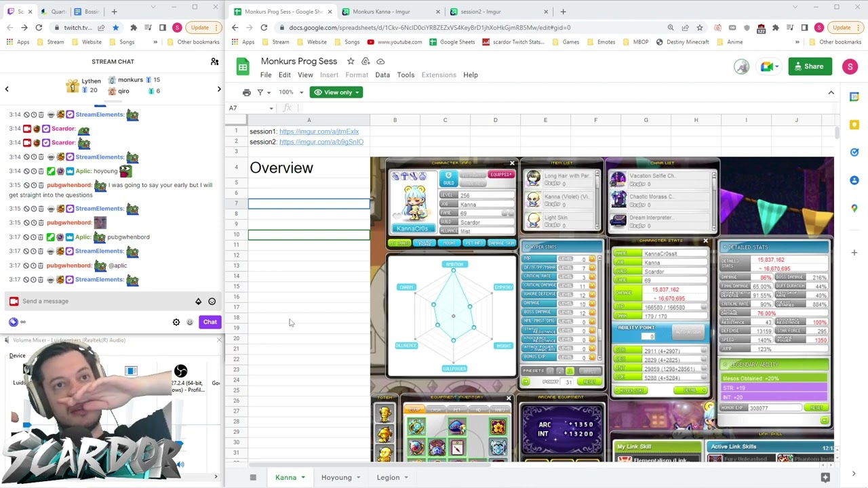
Task: Open the Data menu
Action: point(382,75)
